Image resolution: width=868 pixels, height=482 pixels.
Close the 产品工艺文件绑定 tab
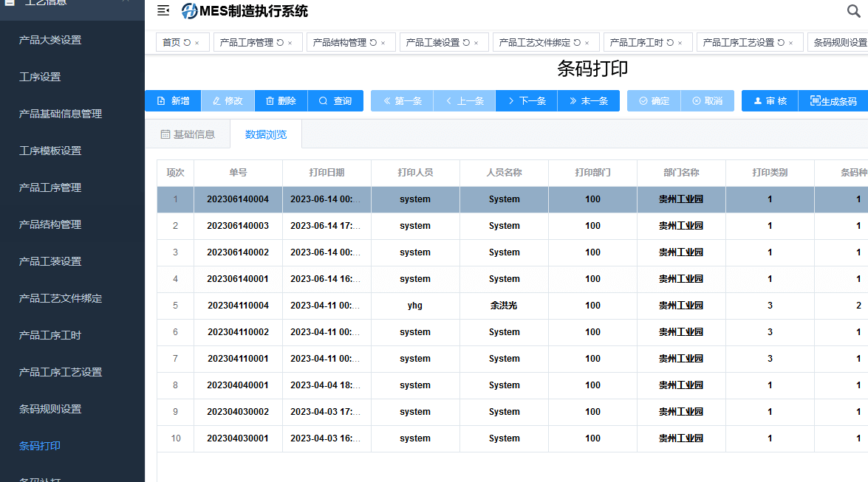[x=587, y=43]
